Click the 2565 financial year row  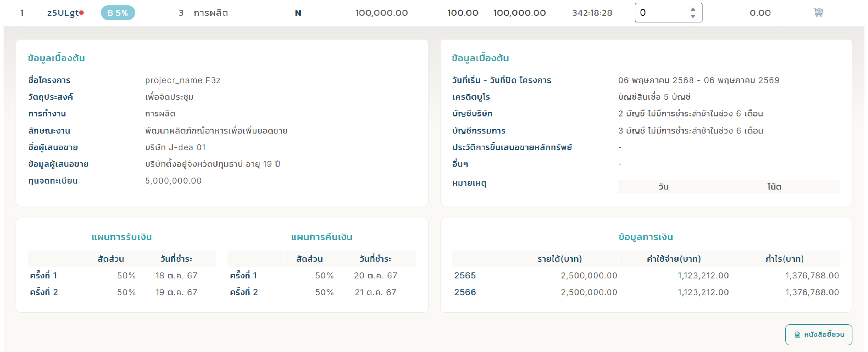click(x=646, y=276)
